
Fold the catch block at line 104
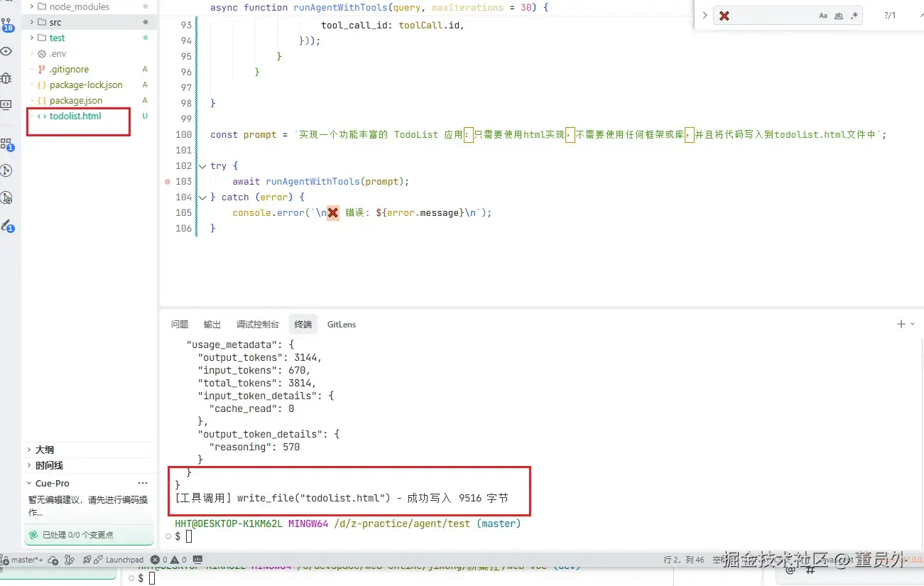click(203, 197)
